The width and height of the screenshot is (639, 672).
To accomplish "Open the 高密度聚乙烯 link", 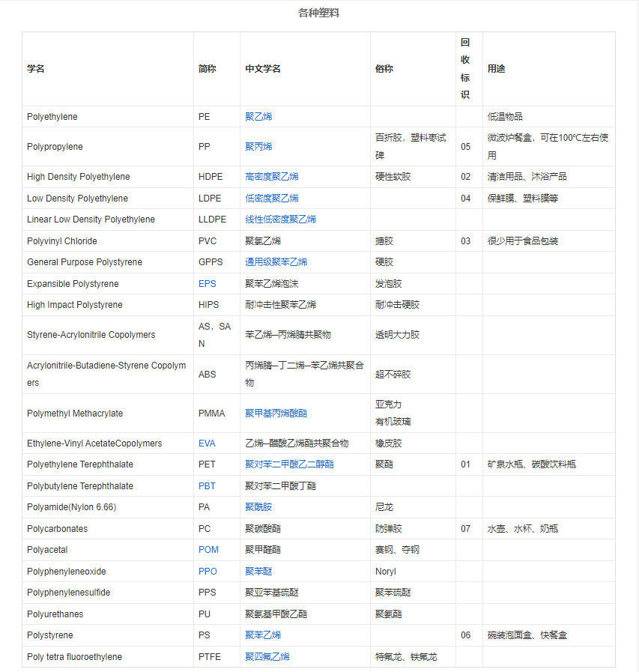I will pyautogui.click(x=272, y=177).
